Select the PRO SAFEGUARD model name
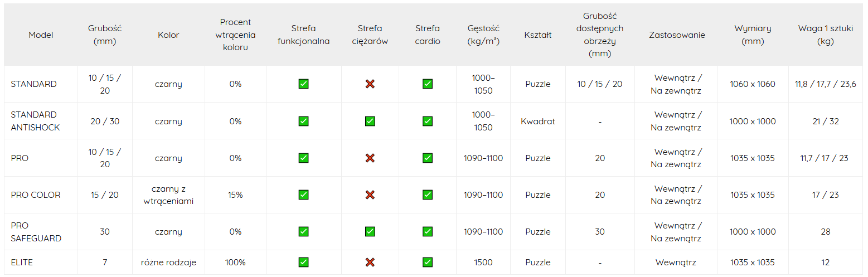The width and height of the screenshot is (868, 277). tap(36, 232)
